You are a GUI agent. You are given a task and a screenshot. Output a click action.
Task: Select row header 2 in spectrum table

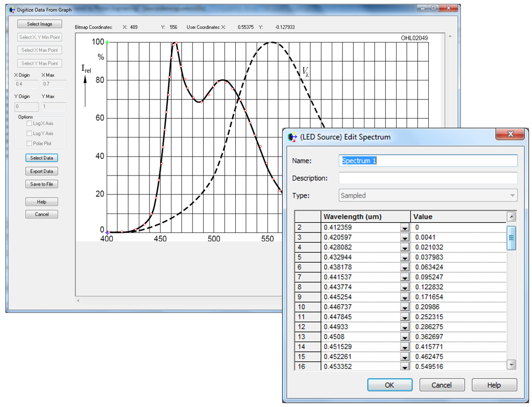point(308,228)
